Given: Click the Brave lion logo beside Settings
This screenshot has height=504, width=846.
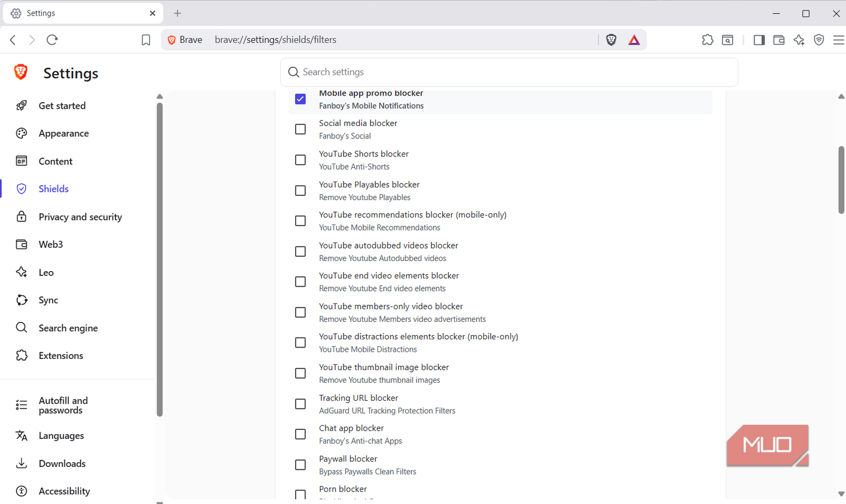Looking at the screenshot, I should pyautogui.click(x=21, y=72).
